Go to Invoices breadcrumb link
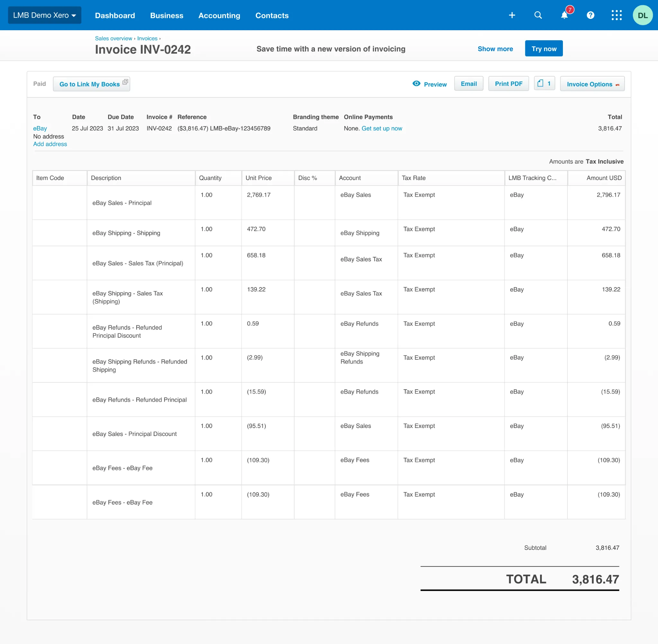The image size is (658, 644). pos(147,39)
